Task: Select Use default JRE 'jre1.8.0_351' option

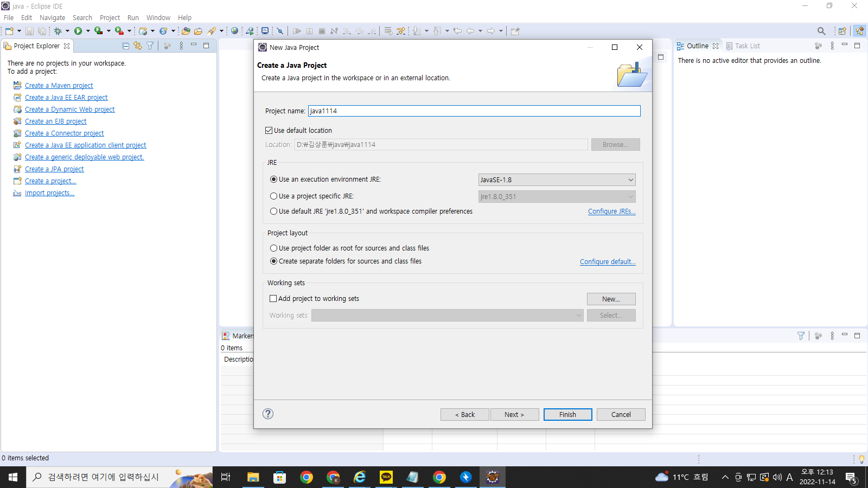Action: pos(274,211)
